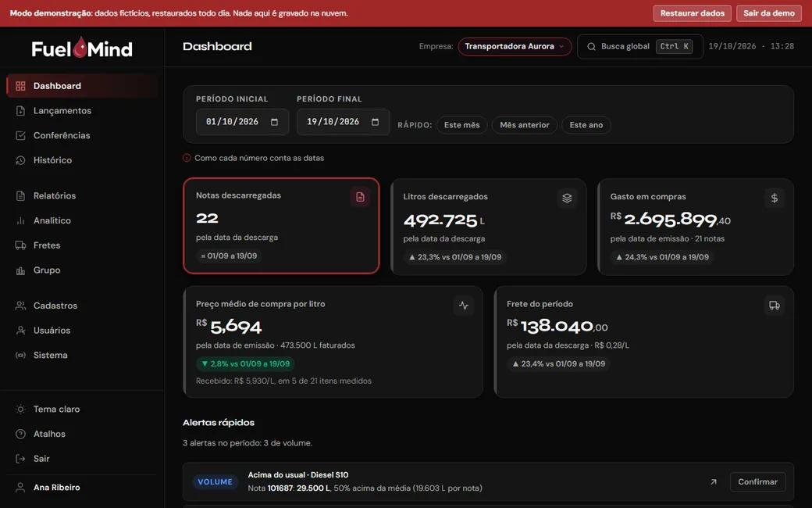Open Histórico menu item
812x508 pixels.
point(82,161)
